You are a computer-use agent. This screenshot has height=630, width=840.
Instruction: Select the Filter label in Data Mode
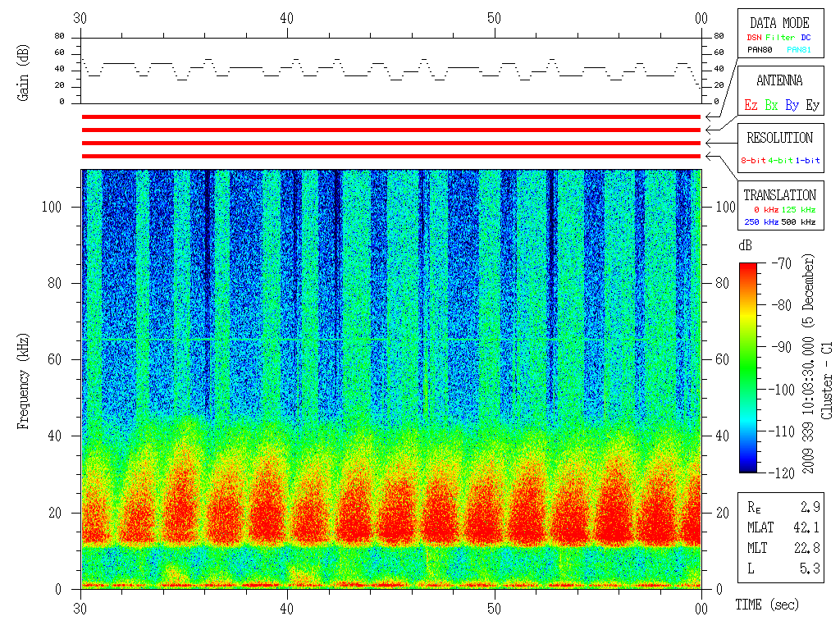click(779, 38)
